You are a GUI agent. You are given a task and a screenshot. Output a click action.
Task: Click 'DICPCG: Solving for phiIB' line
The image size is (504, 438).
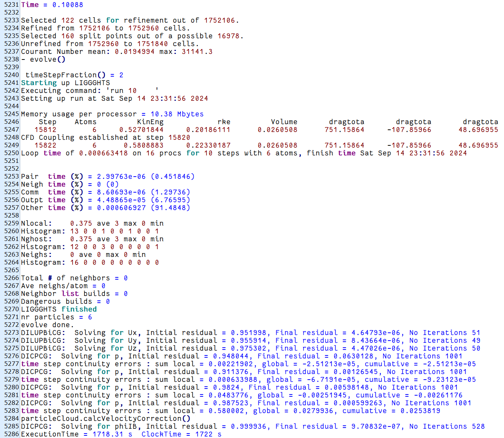(x=253, y=426)
